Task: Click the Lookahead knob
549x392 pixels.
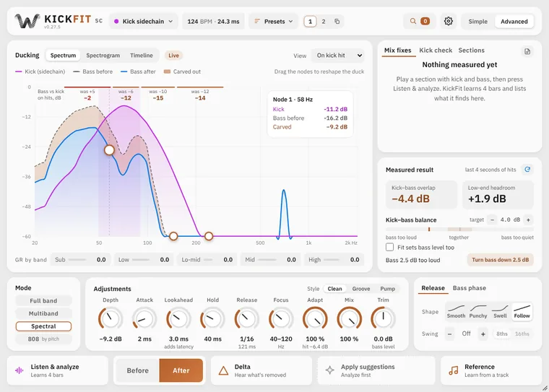Action: (x=178, y=319)
